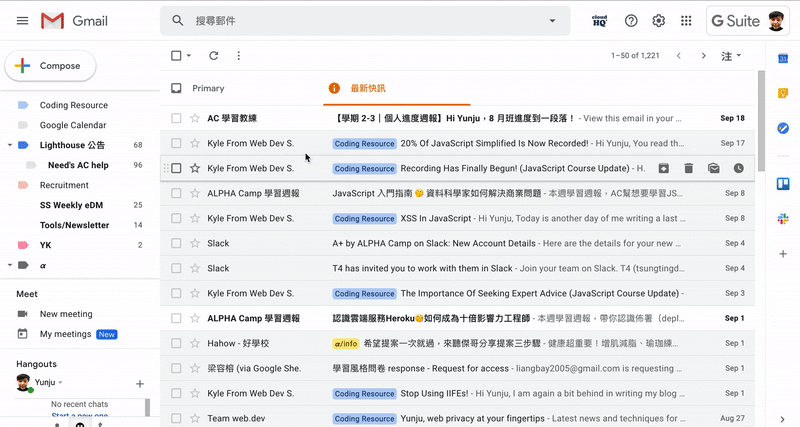Image resolution: width=800 pixels, height=427 pixels.
Task: Snooze the hovered email with the clock icon
Action: coord(738,168)
